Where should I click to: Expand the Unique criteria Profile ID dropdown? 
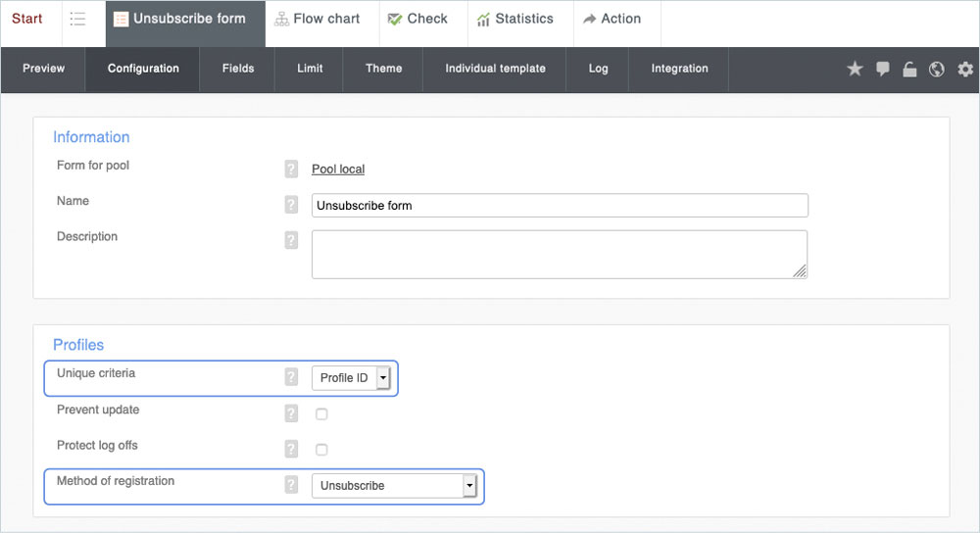click(353, 378)
